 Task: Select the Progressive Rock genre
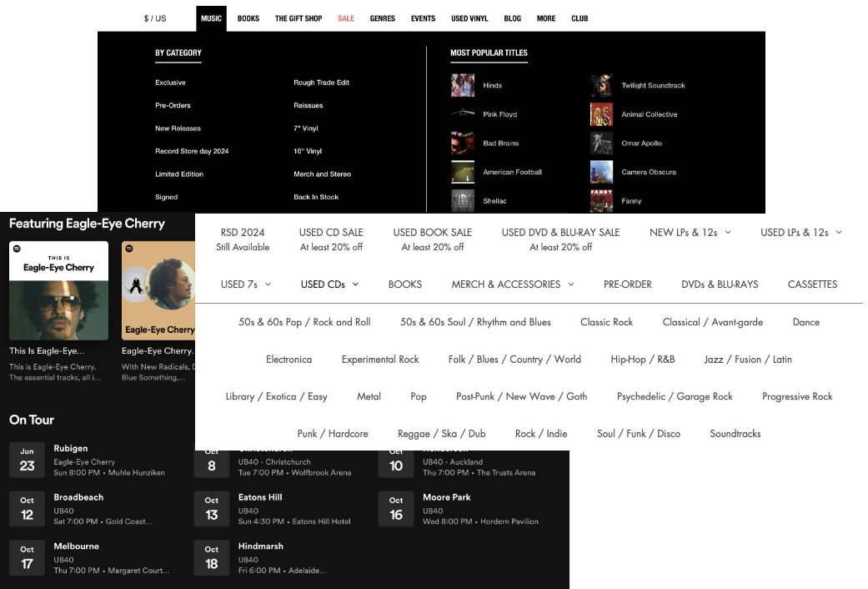[x=796, y=396]
